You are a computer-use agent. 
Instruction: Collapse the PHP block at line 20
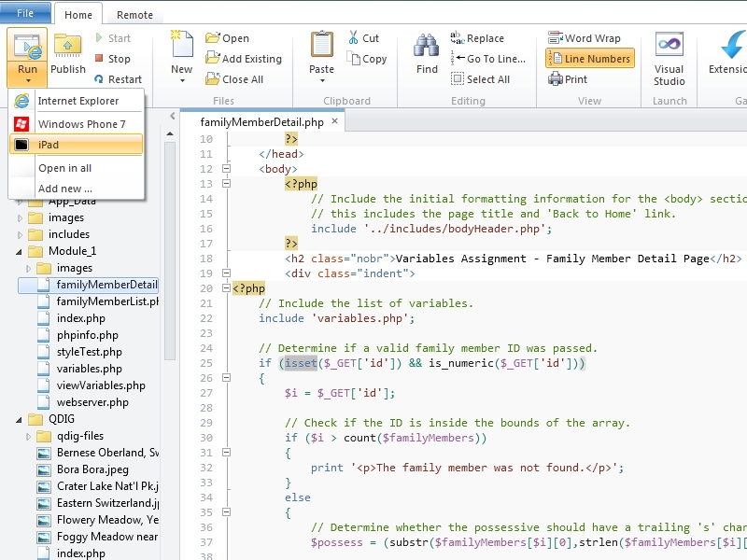tap(225, 288)
